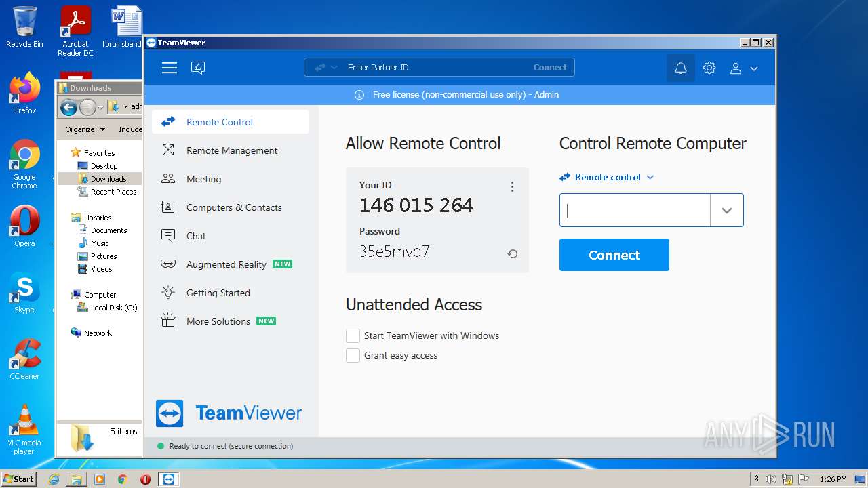Open TeamViewer settings gear
This screenshot has height=488, width=868.
click(709, 68)
